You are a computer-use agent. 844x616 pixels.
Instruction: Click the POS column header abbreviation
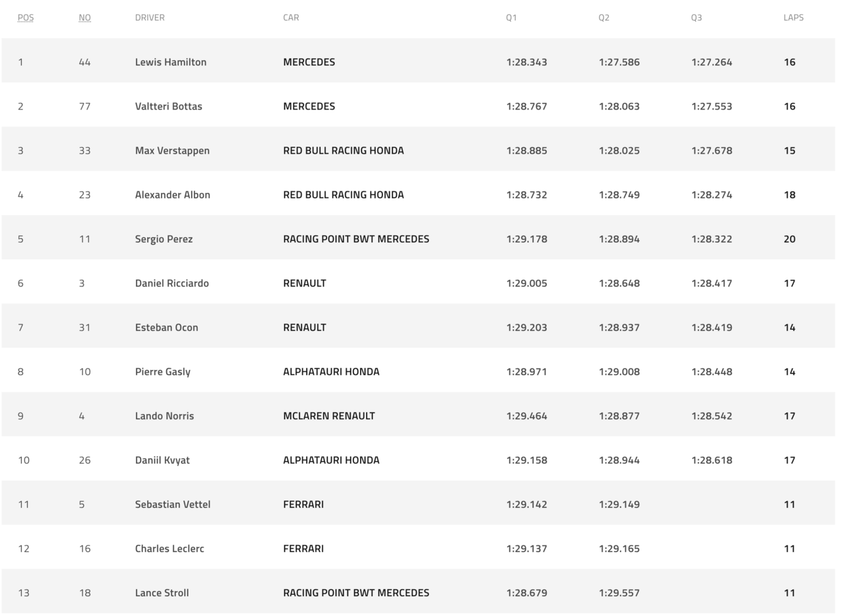point(26,18)
